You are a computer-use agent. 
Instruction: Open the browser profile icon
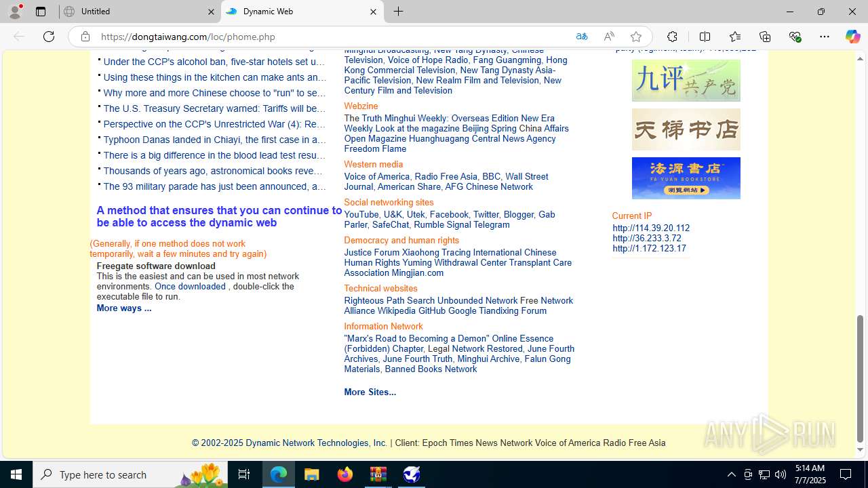click(15, 12)
